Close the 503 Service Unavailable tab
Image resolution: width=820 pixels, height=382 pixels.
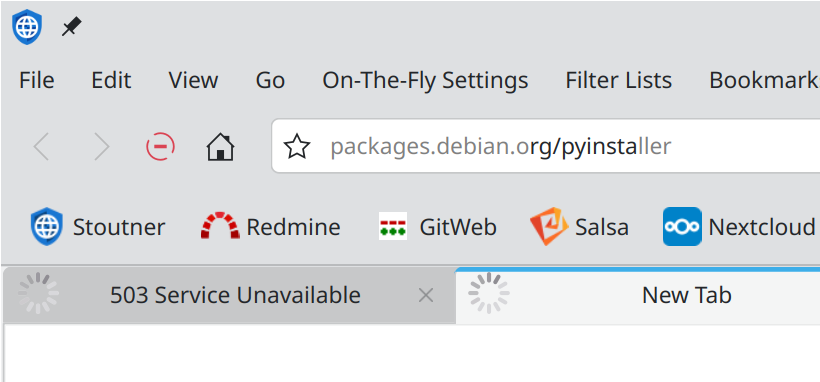tap(426, 296)
